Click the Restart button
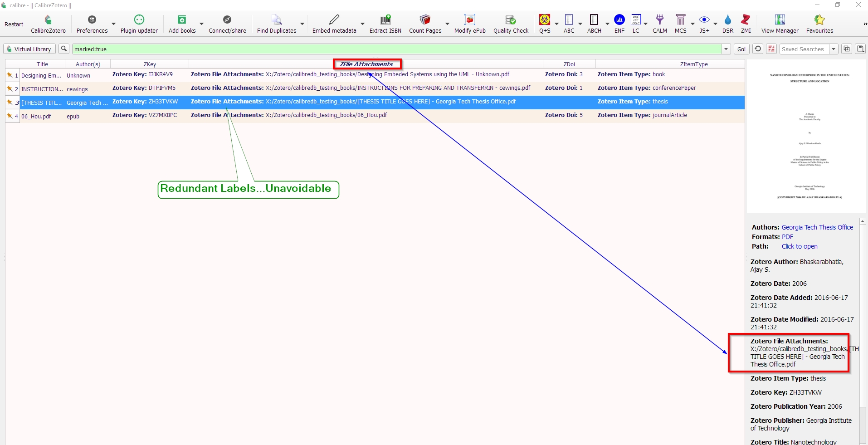The width and height of the screenshot is (868, 445). point(14,24)
